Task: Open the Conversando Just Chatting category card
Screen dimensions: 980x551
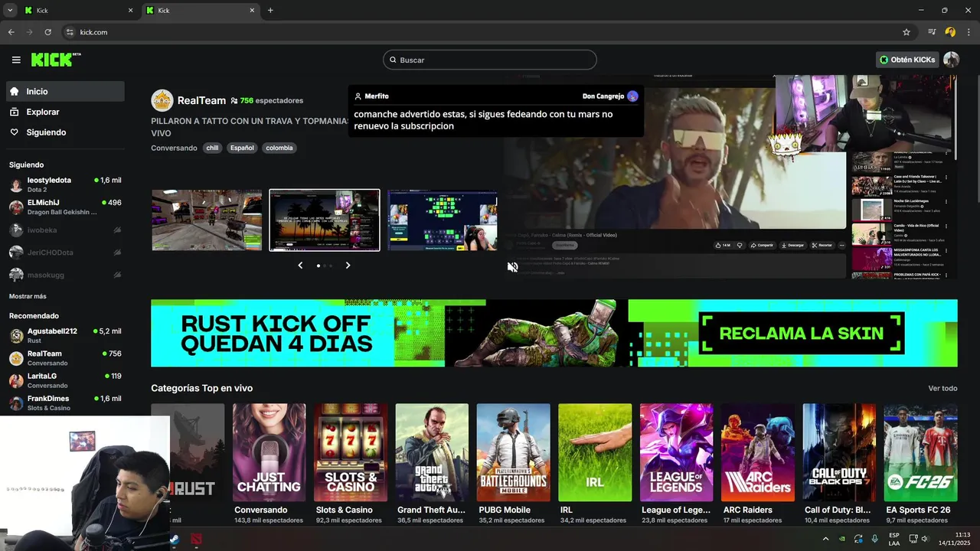Action: pyautogui.click(x=269, y=452)
